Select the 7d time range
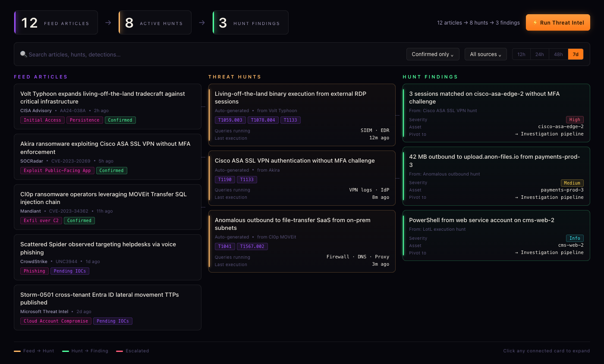The image size is (604, 364). [576, 54]
